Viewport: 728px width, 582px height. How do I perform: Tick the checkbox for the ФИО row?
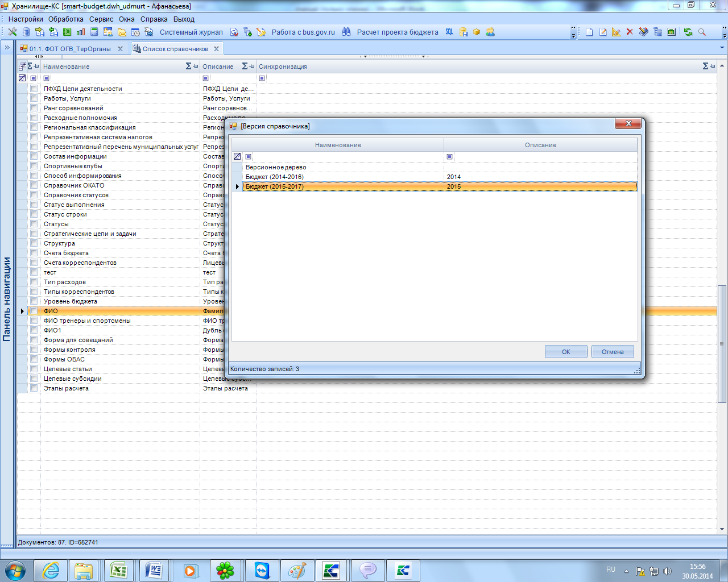[34, 311]
